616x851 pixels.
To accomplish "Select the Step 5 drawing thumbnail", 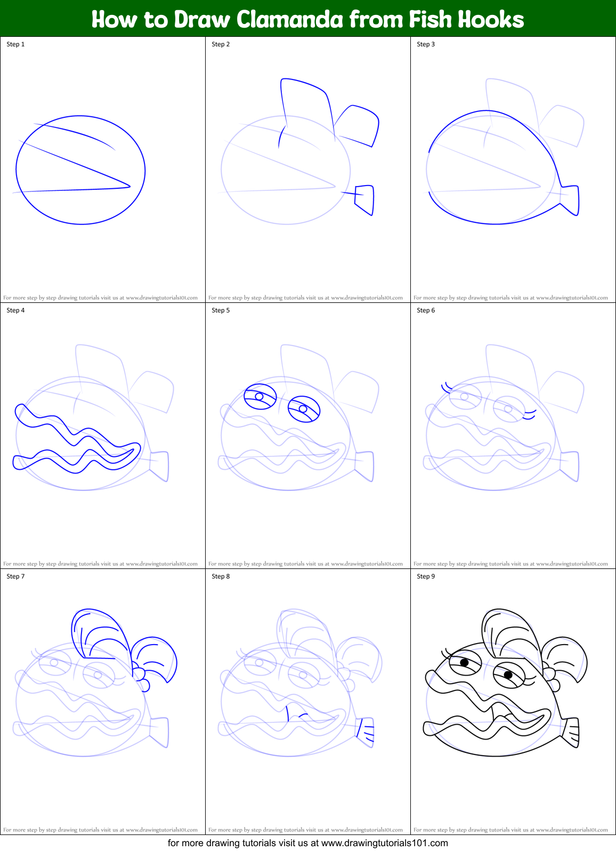I will (x=298, y=417).
